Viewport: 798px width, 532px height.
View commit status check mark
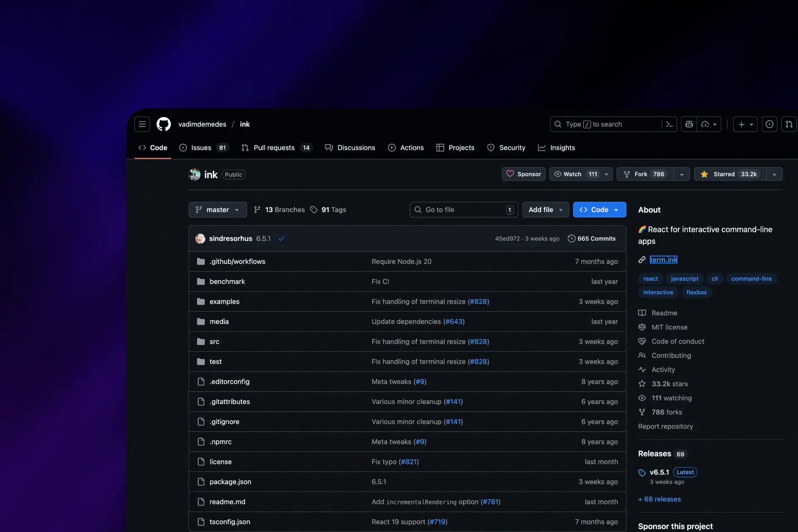coord(281,239)
